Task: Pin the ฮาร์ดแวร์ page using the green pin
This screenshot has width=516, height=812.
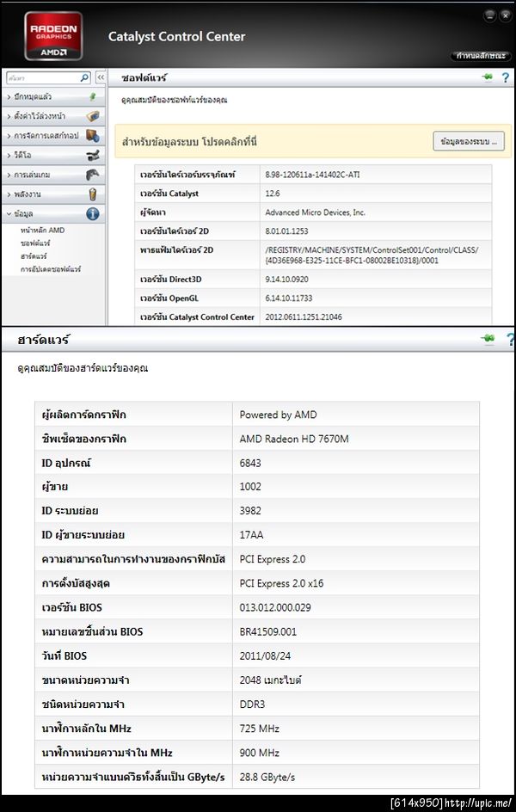Action: pos(487,339)
